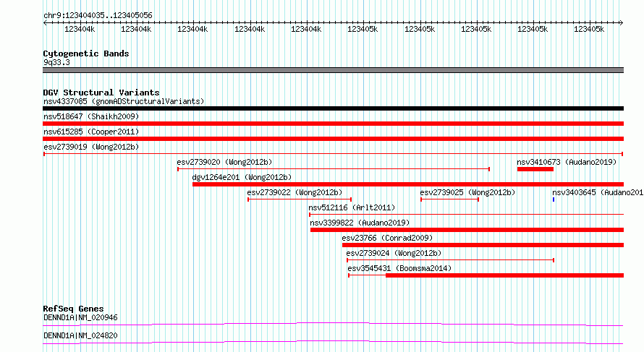
Task: Click the red bar under nsv518647
Action: 333,124
